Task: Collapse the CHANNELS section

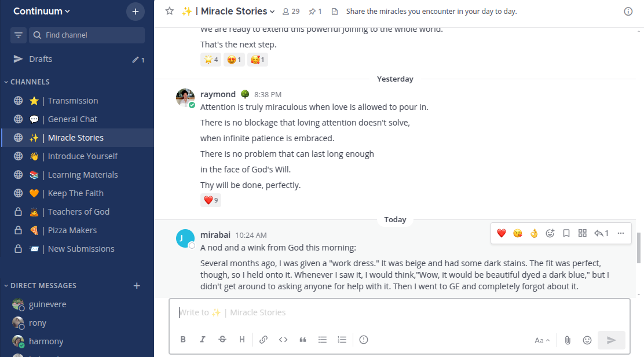Action: click(27, 82)
